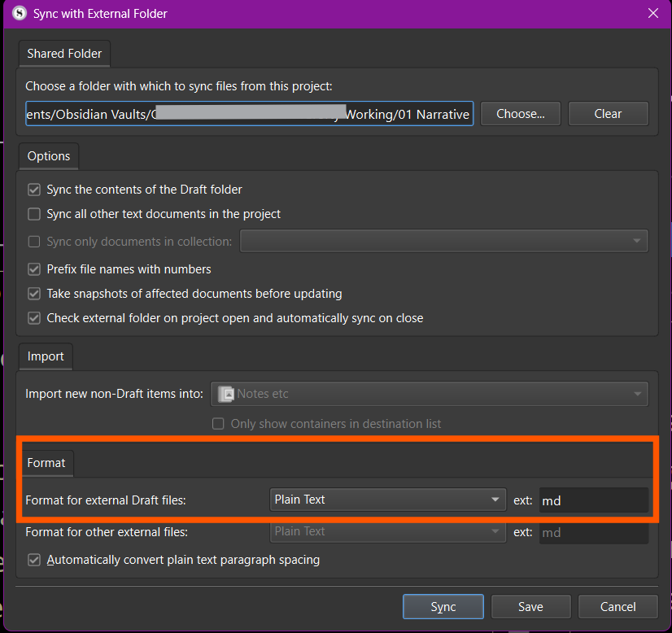Click the Format tab header
Image resolution: width=672 pixels, height=633 pixels.
pyautogui.click(x=46, y=463)
